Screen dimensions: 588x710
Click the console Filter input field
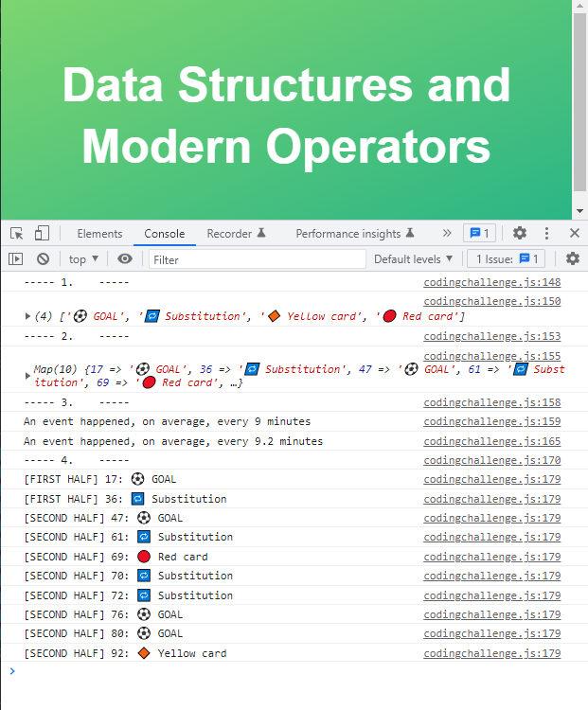(x=258, y=259)
